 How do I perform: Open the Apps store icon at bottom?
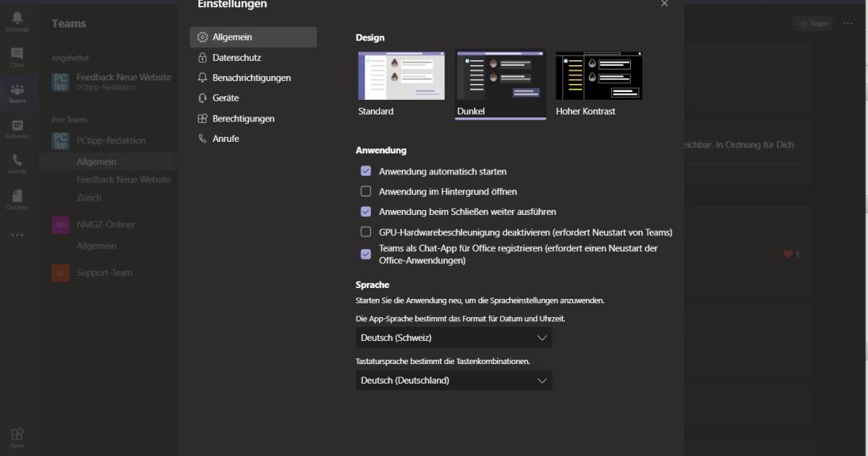(17, 434)
